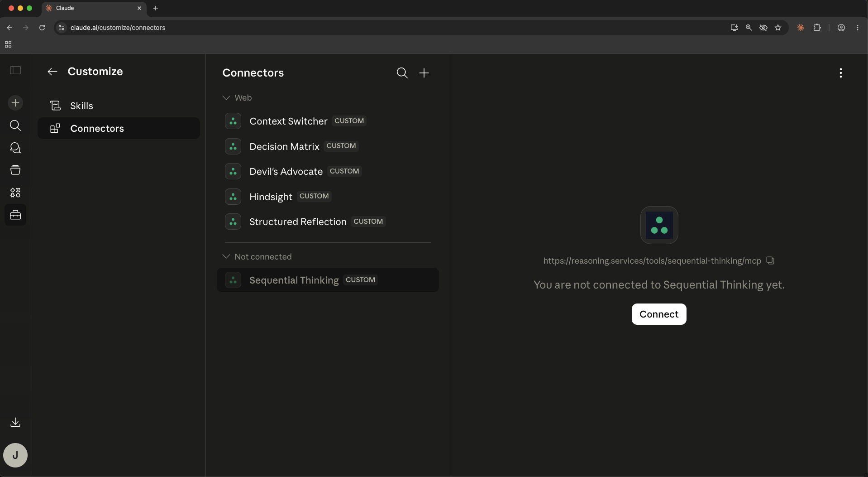Select Connectors in the Customize menu

pyautogui.click(x=119, y=128)
